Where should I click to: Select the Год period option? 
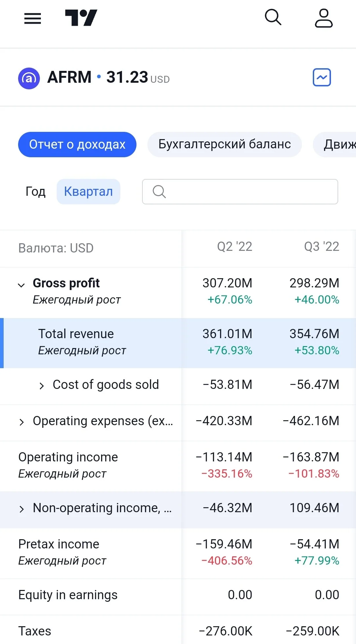coord(35,191)
